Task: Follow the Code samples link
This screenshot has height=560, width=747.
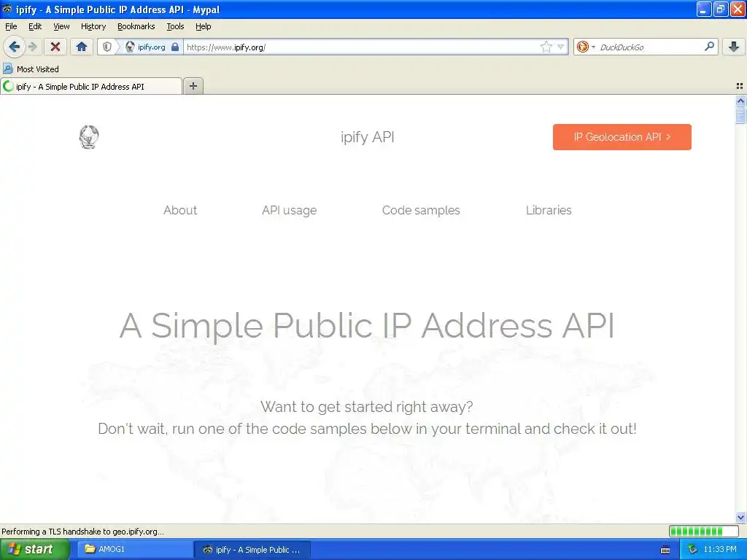Action: pyautogui.click(x=421, y=210)
